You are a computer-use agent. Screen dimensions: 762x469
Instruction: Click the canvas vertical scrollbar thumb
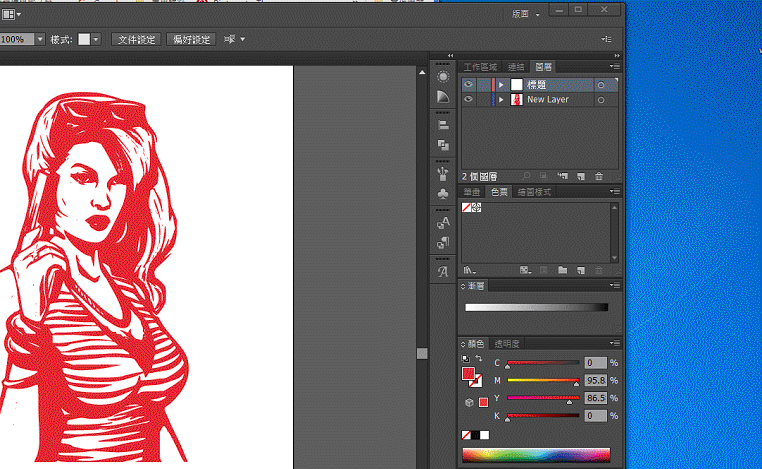422,353
